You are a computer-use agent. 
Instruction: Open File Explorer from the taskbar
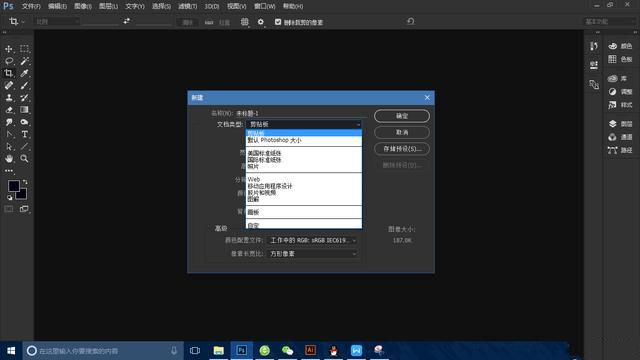218,351
